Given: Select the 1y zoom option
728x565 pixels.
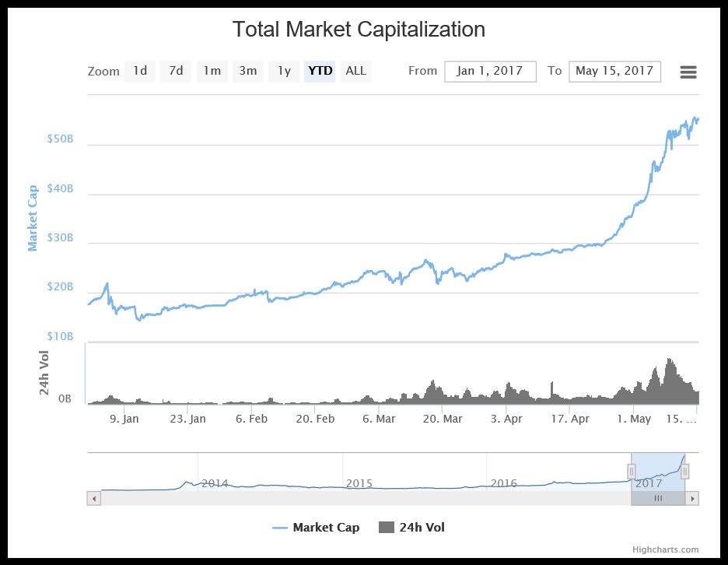Looking at the screenshot, I should click(283, 71).
